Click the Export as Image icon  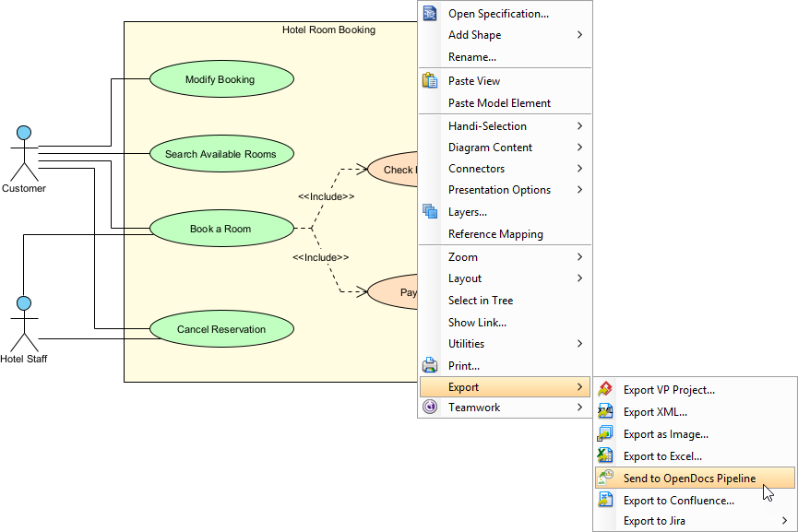click(x=605, y=433)
